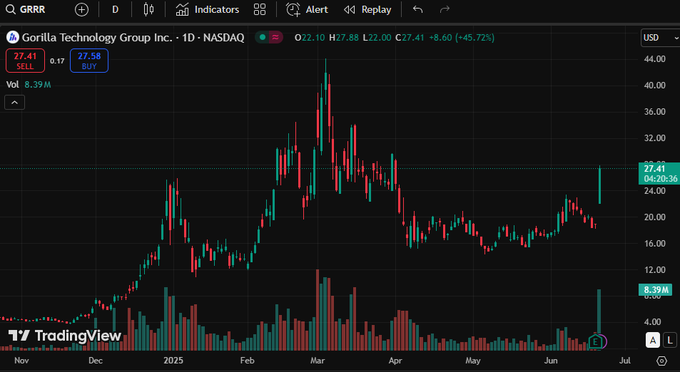
Task: Toggle the log scale L button
Action: pyautogui.click(x=670, y=340)
